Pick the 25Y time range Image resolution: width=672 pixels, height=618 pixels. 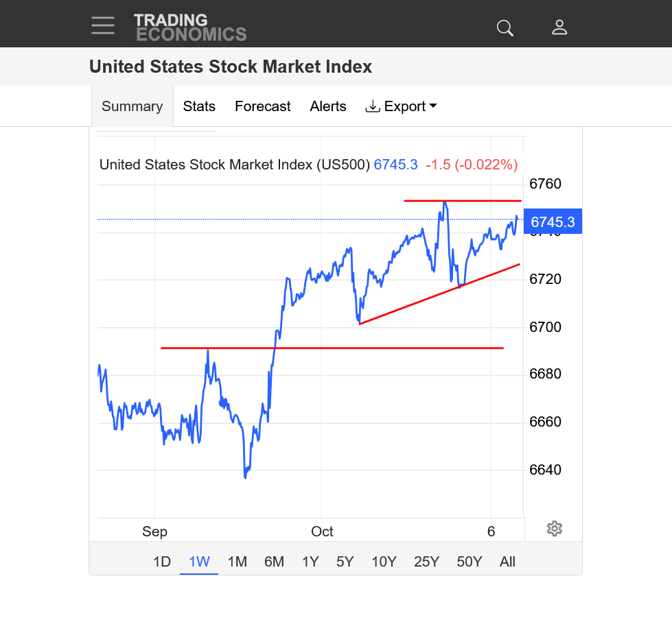[426, 562]
